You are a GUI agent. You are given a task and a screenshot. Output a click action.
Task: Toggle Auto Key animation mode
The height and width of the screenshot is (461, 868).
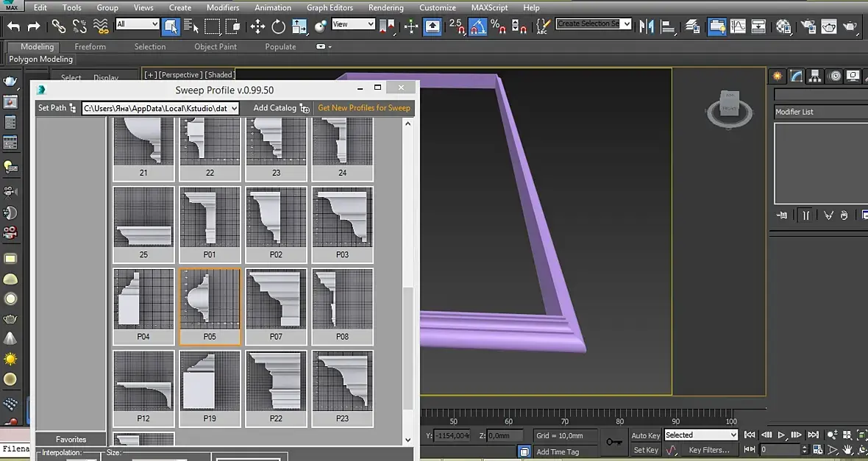pyautogui.click(x=646, y=435)
